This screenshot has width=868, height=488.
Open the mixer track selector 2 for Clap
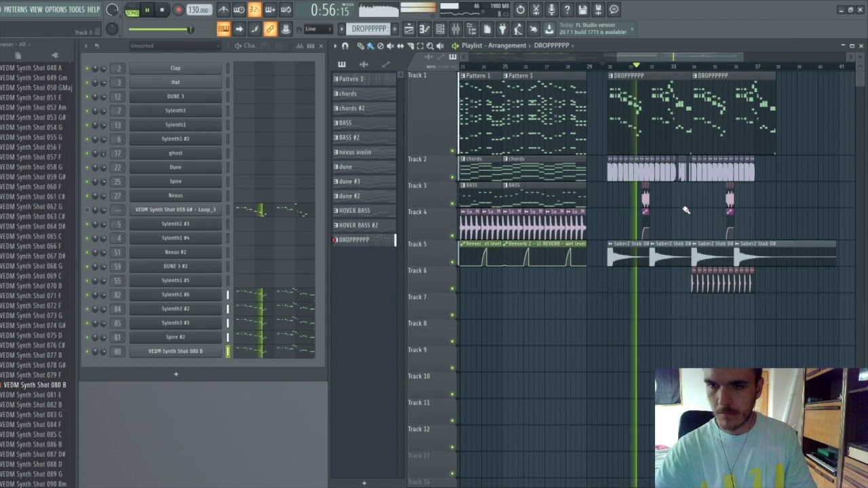point(117,68)
